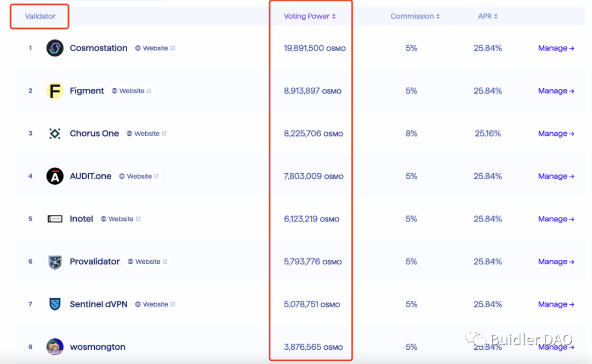Open Inotel Website link
592x364 pixels.
[x=121, y=219]
